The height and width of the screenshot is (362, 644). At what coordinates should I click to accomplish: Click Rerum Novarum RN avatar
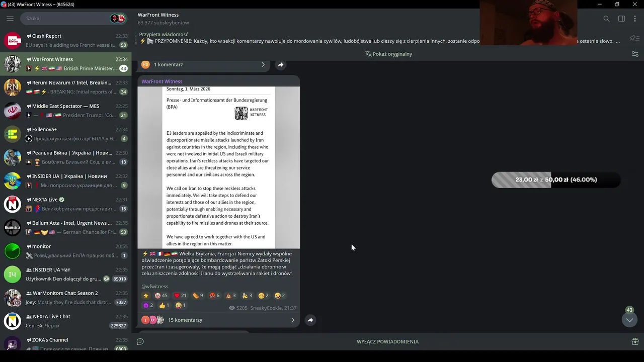pos(13,87)
